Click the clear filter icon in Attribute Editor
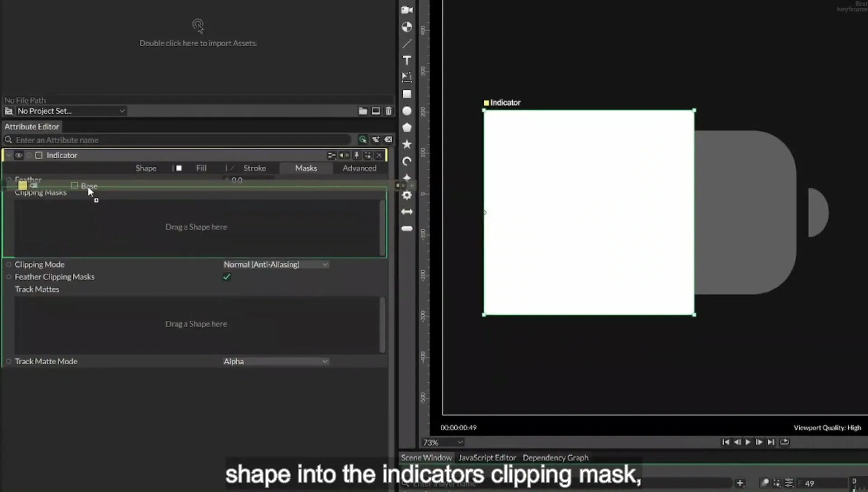 pos(388,140)
